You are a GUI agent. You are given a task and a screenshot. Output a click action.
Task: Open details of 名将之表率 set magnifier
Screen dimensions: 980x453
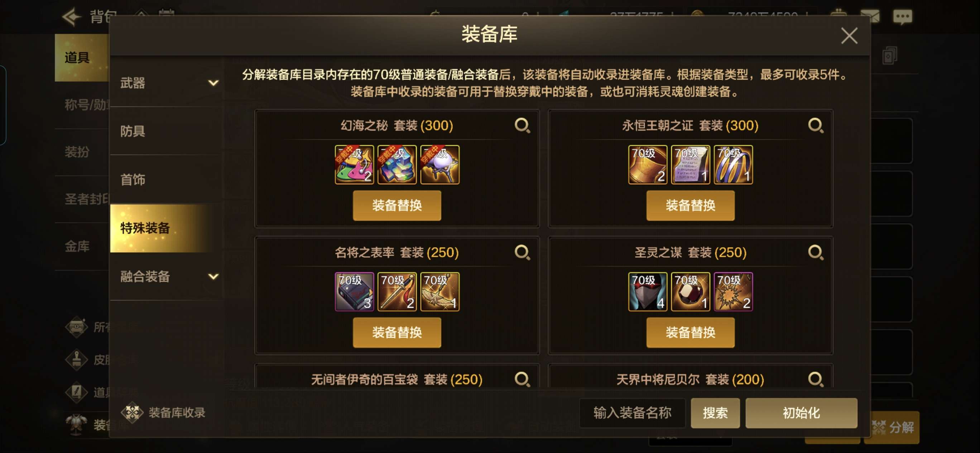[x=522, y=252]
